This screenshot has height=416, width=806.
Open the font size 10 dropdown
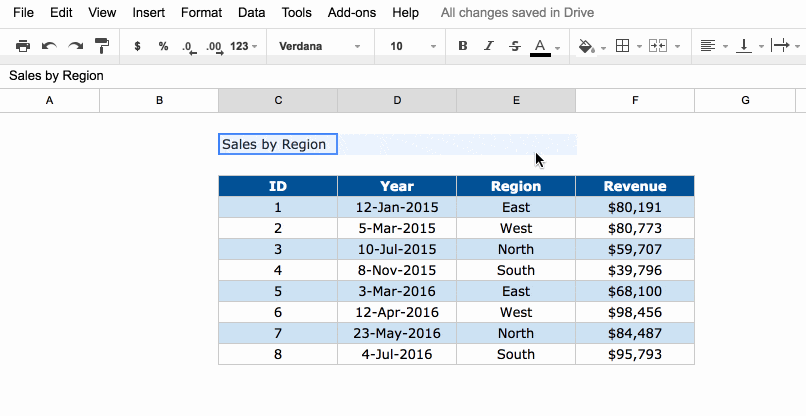(412, 46)
